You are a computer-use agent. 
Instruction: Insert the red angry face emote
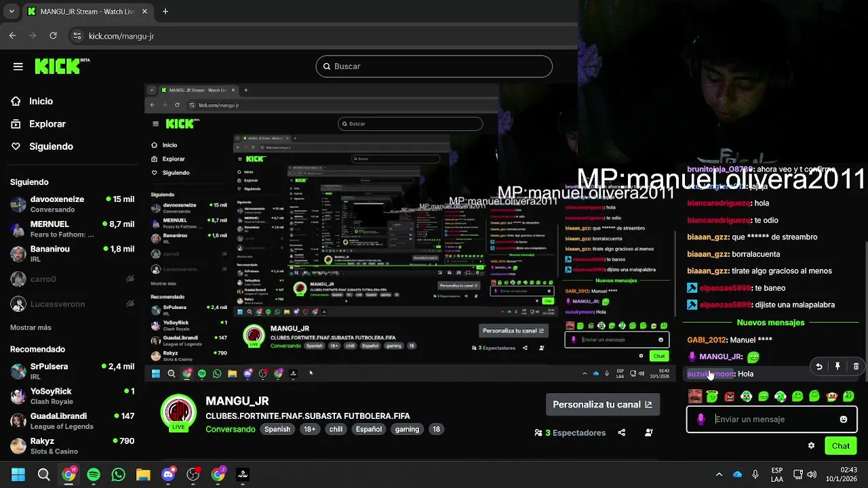point(730,396)
